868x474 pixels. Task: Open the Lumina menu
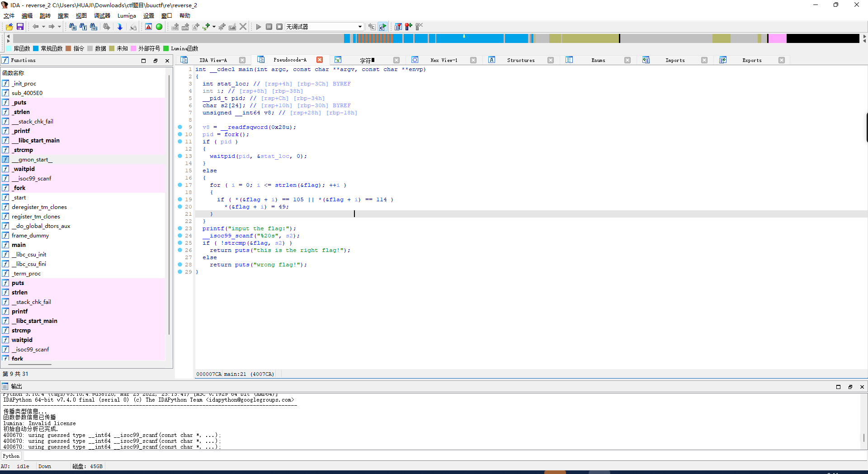[x=127, y=15]
